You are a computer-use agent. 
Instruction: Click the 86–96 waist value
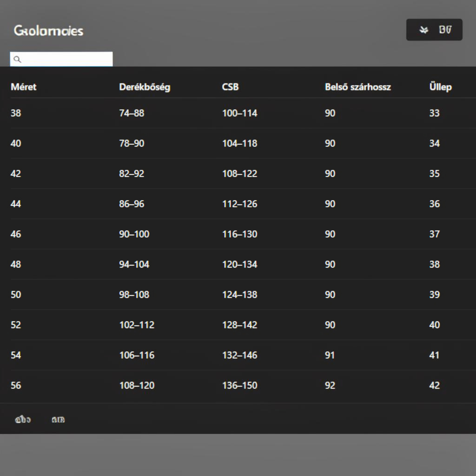[132, 204]
